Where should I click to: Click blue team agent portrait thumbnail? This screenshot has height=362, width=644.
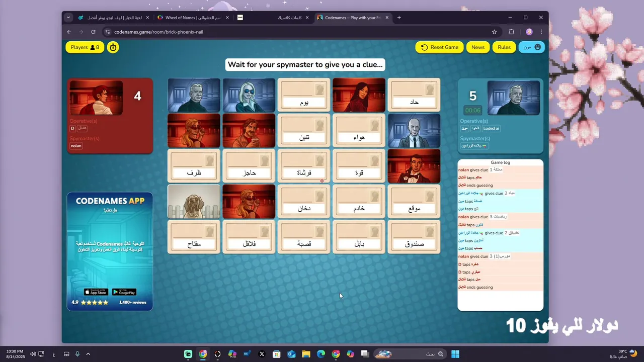coord(513,98)
